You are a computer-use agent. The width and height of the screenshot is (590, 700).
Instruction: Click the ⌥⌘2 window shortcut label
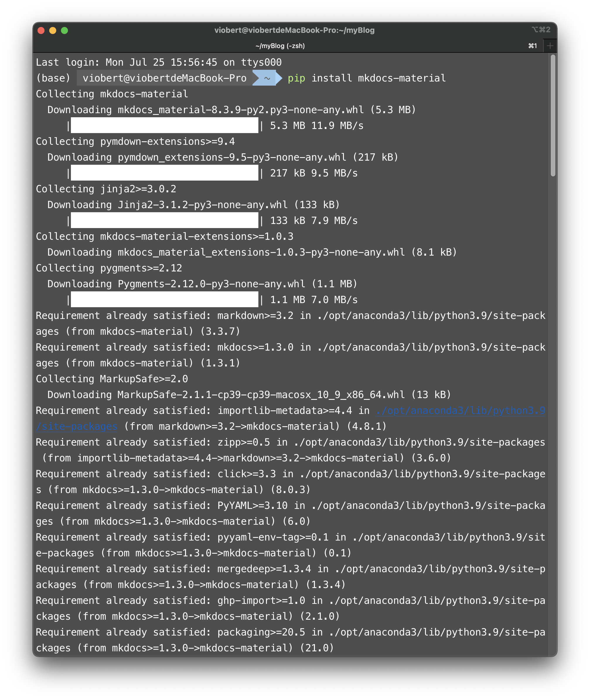click(x=541, y=30)
